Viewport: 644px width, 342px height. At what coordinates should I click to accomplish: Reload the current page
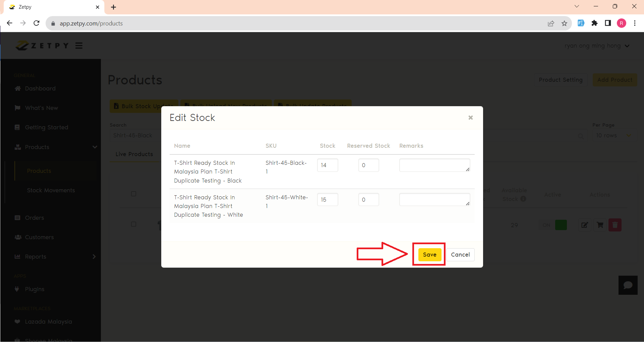tap(37, 23)
